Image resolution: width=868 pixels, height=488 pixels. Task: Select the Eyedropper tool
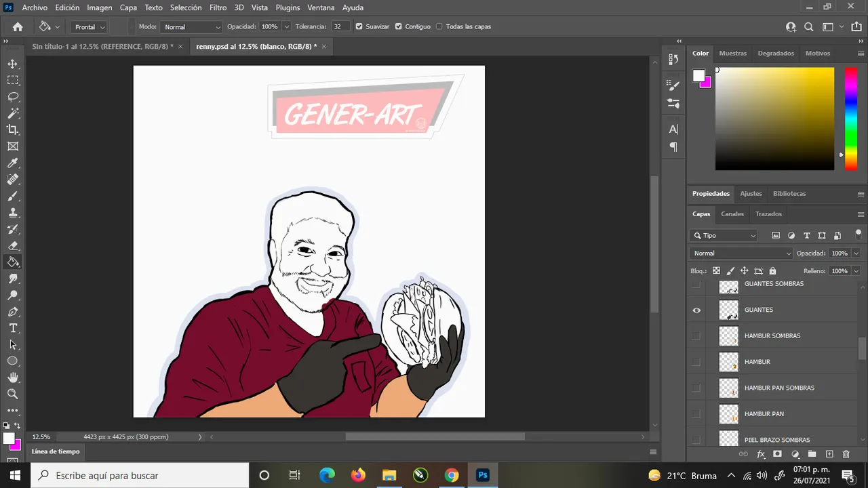point(13,163)
